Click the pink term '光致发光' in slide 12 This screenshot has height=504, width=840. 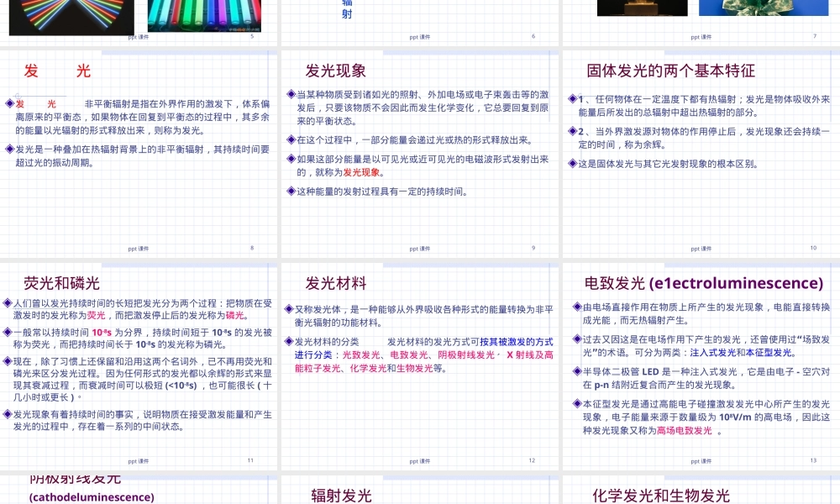point(360,355)
